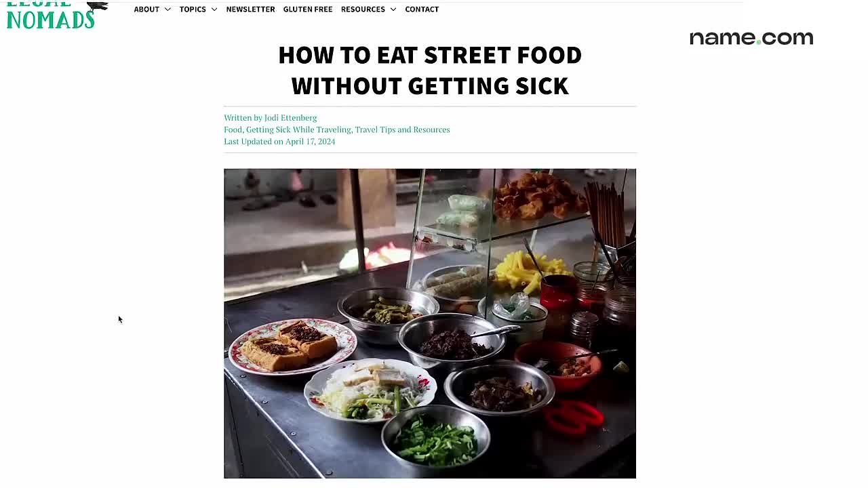This screenshot has width=868, height=488.
Task: Open the Topics menu item
Action: click(193, 9)
